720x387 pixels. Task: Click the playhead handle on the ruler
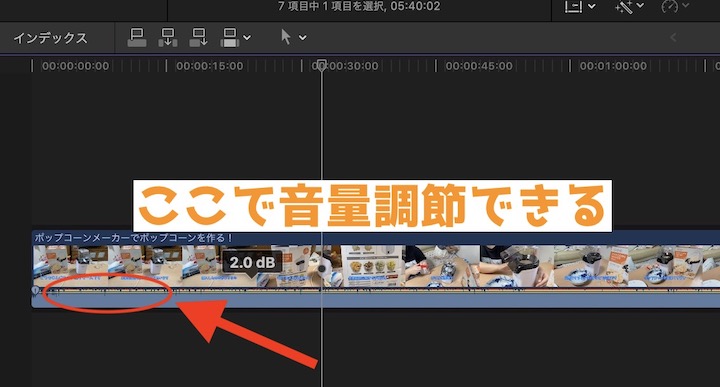[x=322, y=64]
